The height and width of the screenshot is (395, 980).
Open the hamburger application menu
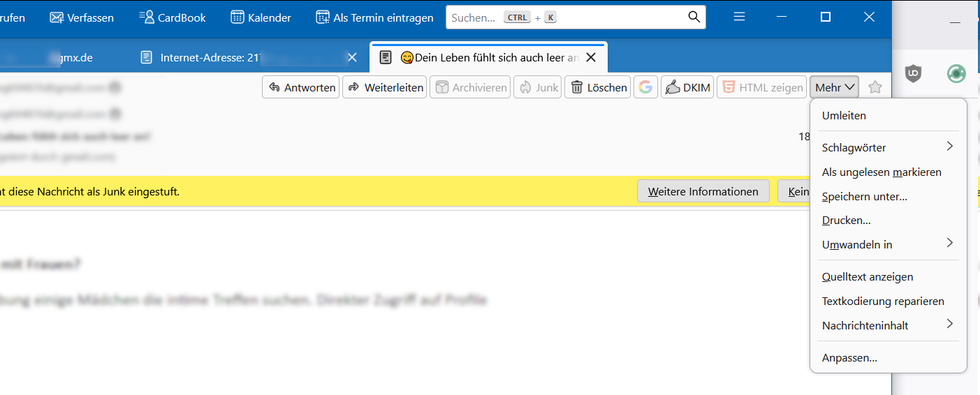point(740,17)
